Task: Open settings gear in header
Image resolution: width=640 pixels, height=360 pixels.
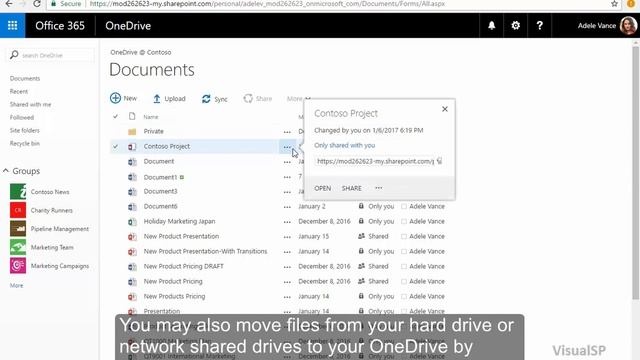Action: pyautogui.click(x=516, y=25)
